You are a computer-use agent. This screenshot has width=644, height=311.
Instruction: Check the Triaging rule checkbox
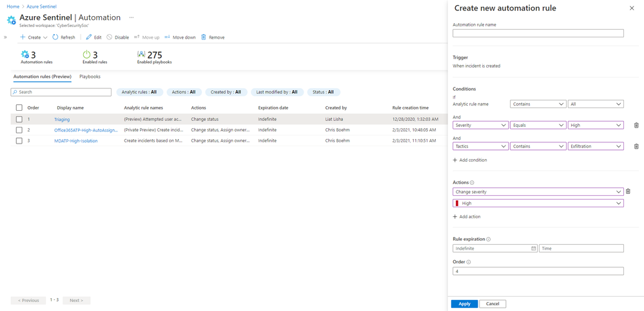tap(19, 119)
